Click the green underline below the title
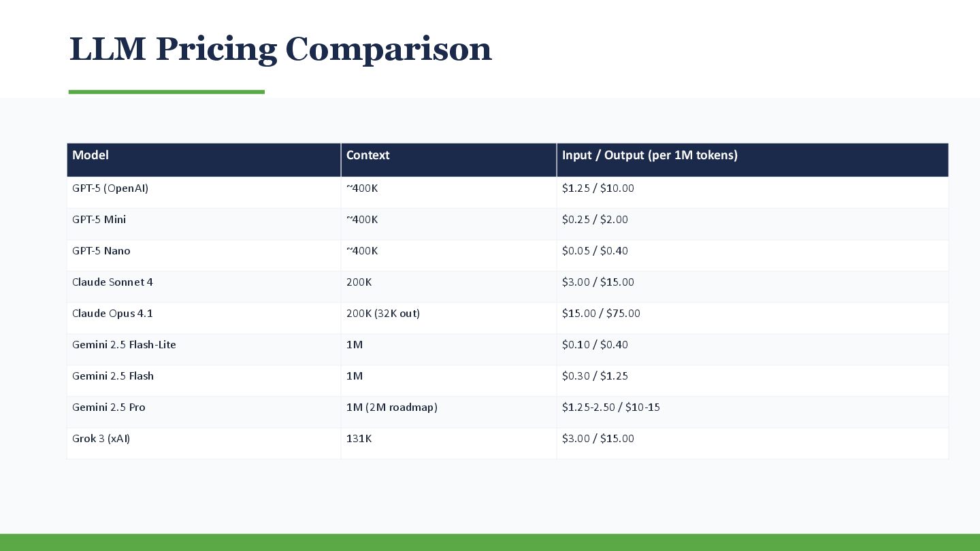The image size is (980, 551). 167,92
